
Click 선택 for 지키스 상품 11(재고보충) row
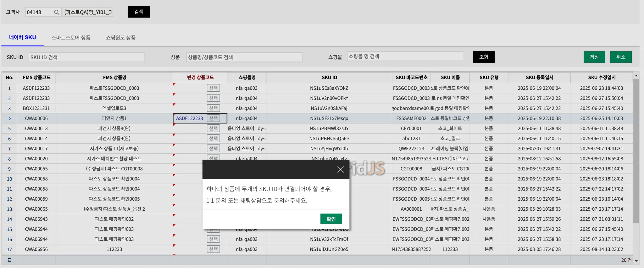213,149
